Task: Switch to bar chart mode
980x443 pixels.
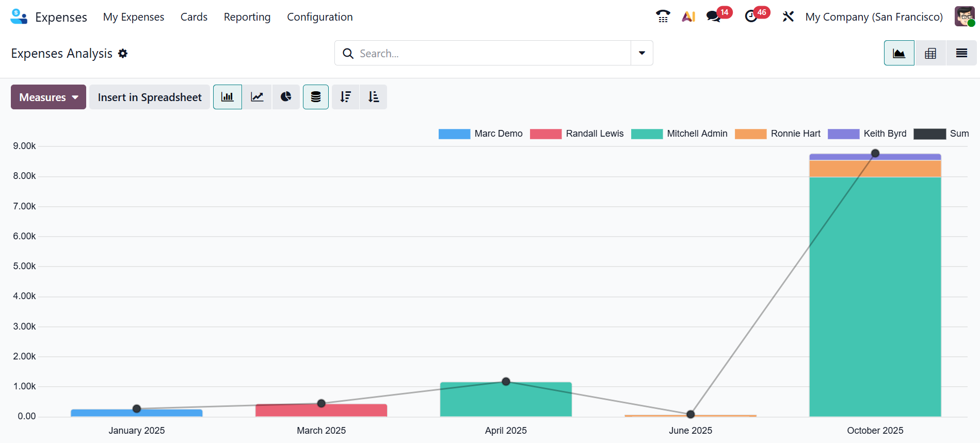Action: (x=227, y=97)
